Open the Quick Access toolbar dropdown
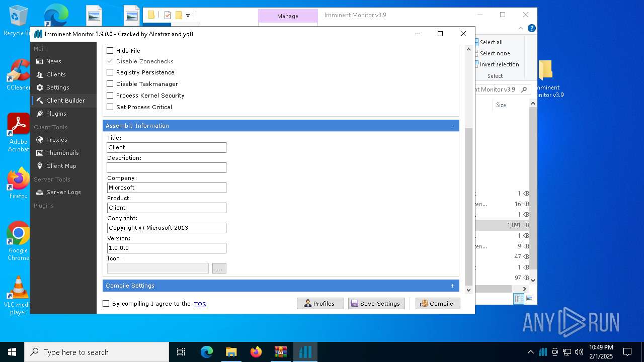 [x=188, y=16]
